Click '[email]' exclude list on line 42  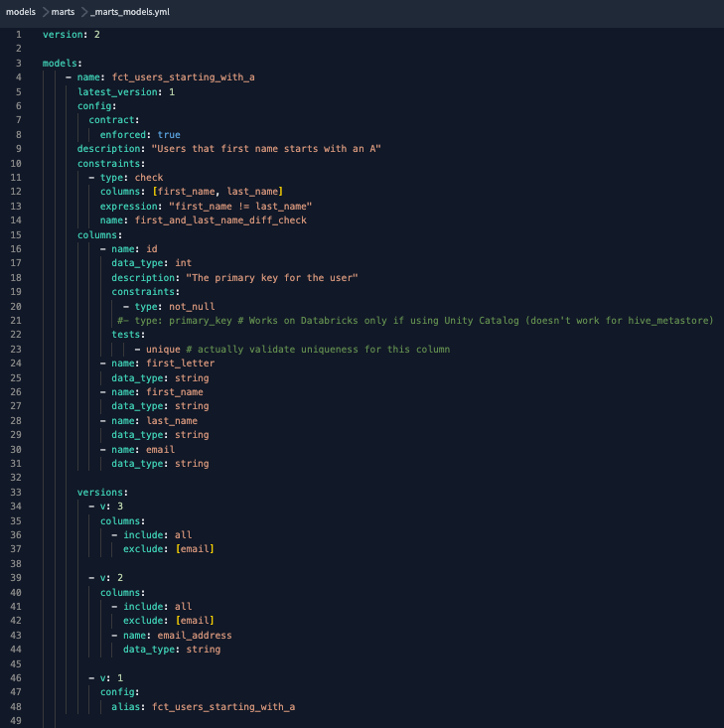coord(195,621)
